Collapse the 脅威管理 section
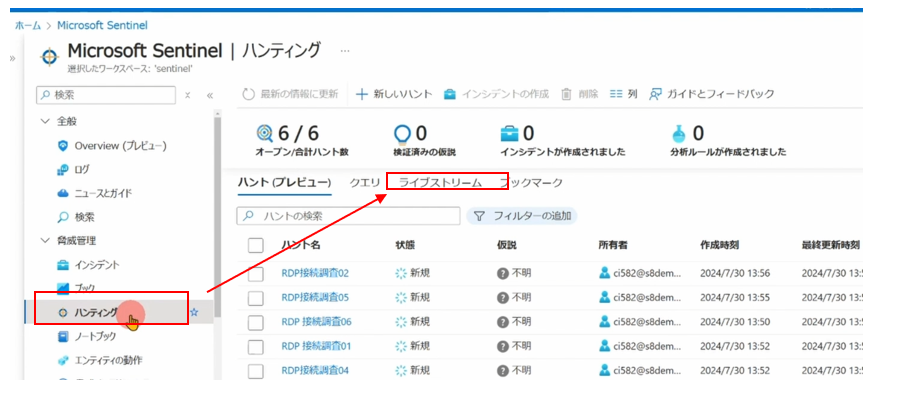Viewport: 924px width, 396px height. [45, 240]
